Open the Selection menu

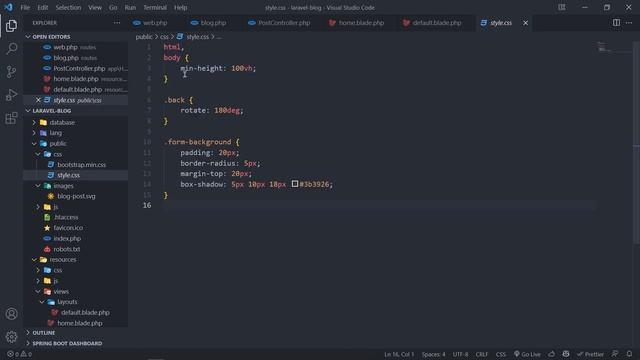68,7
